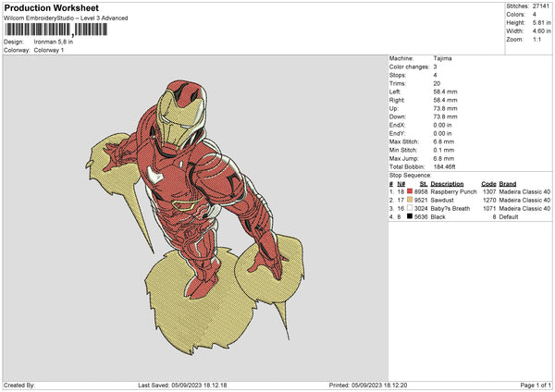Select the trims value '20'
Image resolution: width=555 pixels, height=392 pixels.
click(x=437, y=83)
